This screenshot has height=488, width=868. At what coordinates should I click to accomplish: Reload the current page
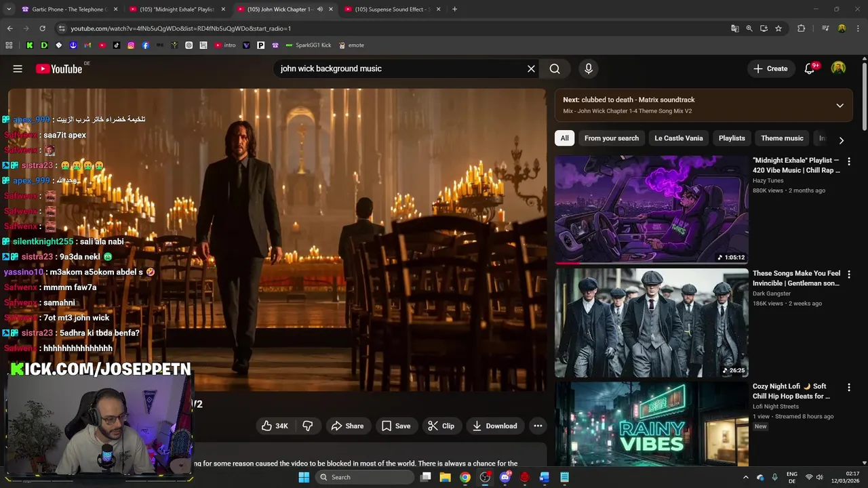pyautogui.click(x=42, y=28)
